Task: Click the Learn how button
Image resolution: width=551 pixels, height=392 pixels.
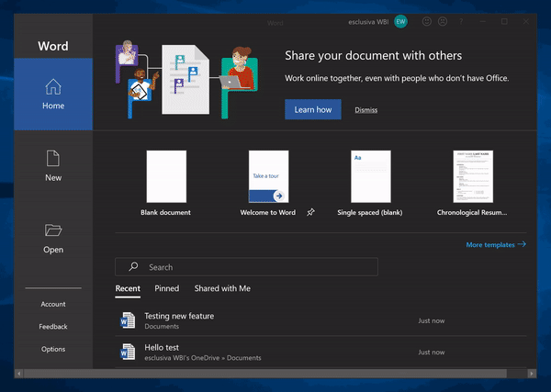Action: pos(313,109)
